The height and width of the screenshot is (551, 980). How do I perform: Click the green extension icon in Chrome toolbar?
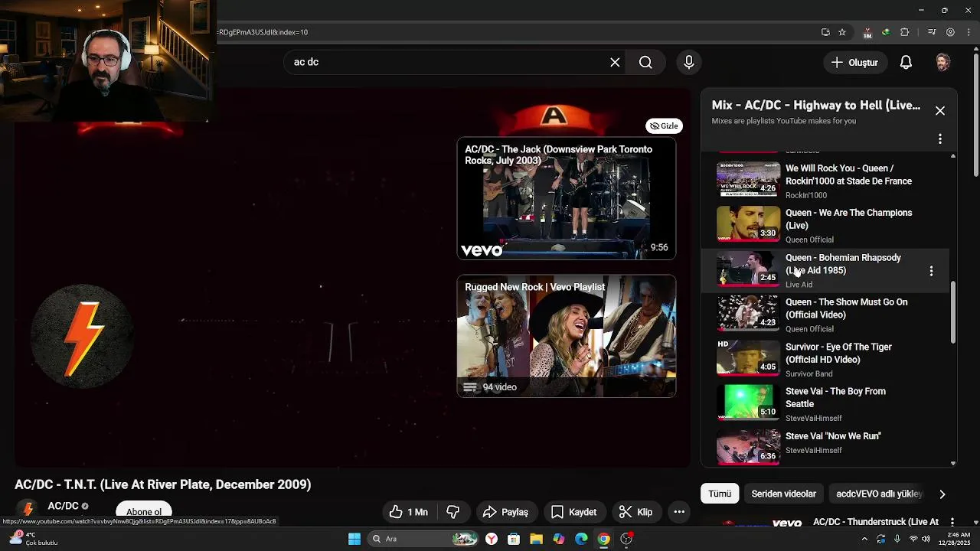(x=886, y=32)
